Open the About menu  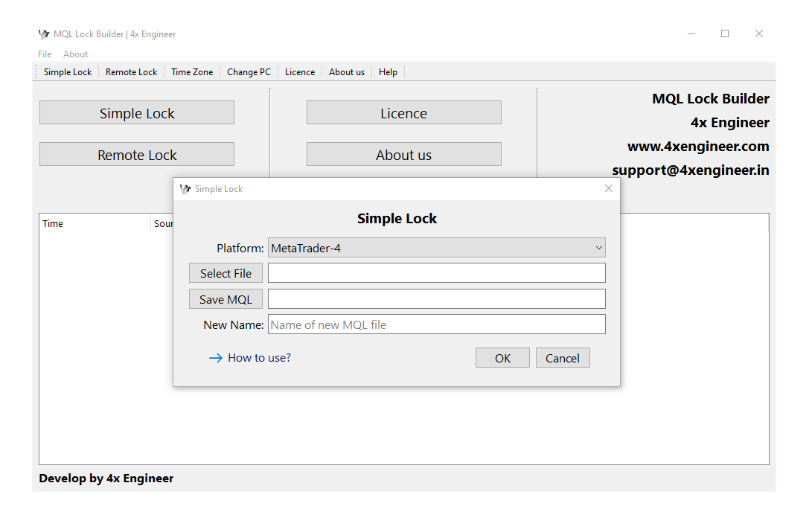tap(75, 54)
